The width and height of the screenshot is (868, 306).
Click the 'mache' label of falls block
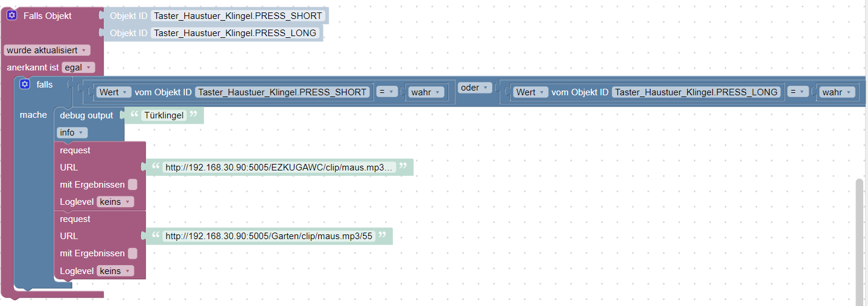33,115
